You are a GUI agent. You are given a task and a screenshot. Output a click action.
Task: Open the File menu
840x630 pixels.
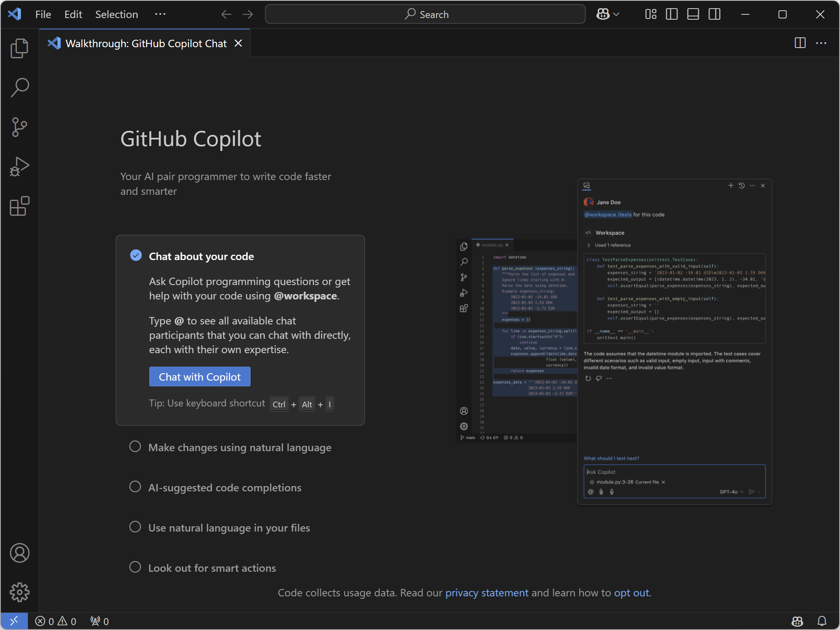pyautogui.click(x=43, y=14)
